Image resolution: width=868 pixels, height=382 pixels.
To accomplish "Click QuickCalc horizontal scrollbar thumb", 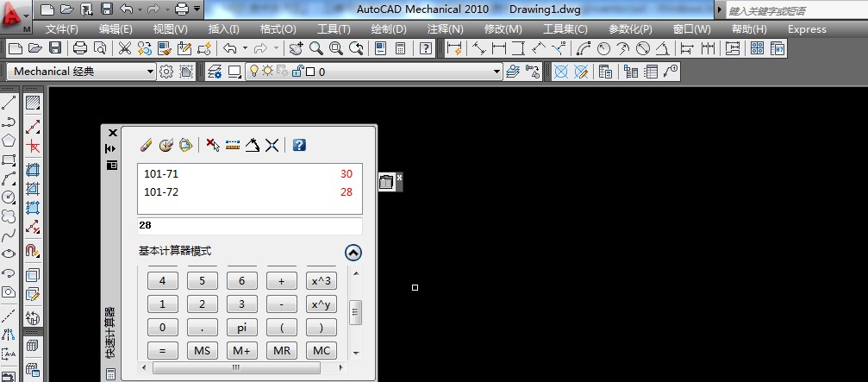I will pyautogui.click(x=236, y=367).
